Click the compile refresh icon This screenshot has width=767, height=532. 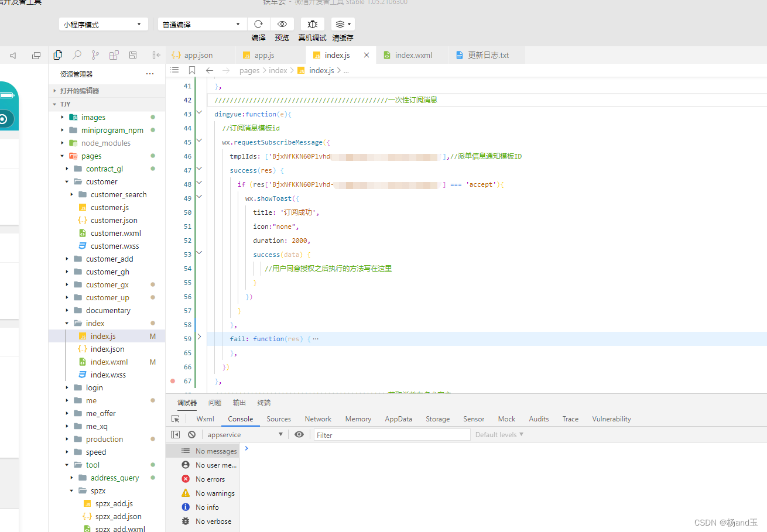pyautogui.click(x=258, y=24)
